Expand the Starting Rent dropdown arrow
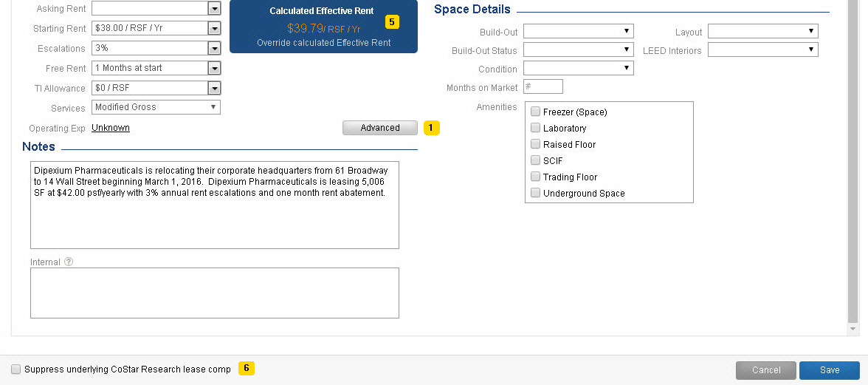Viewport: 868px width, 385px height. click(x=214, y=28)
